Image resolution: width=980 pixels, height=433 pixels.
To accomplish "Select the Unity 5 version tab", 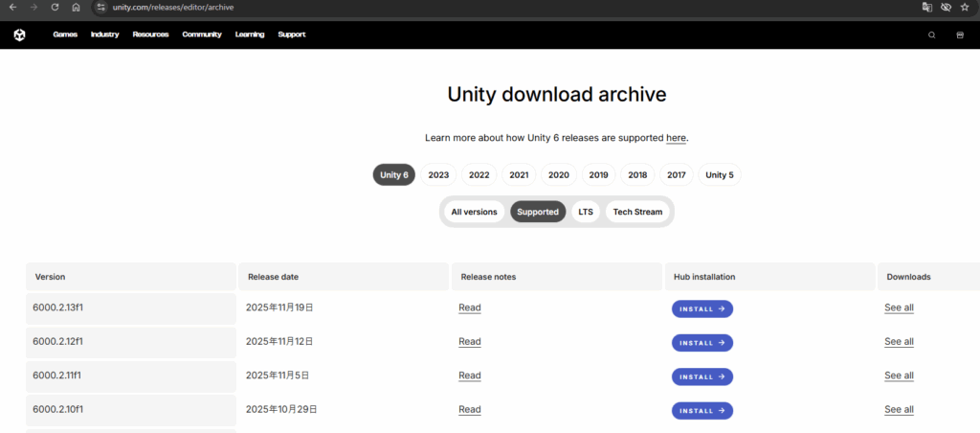I will click(720, 175).
